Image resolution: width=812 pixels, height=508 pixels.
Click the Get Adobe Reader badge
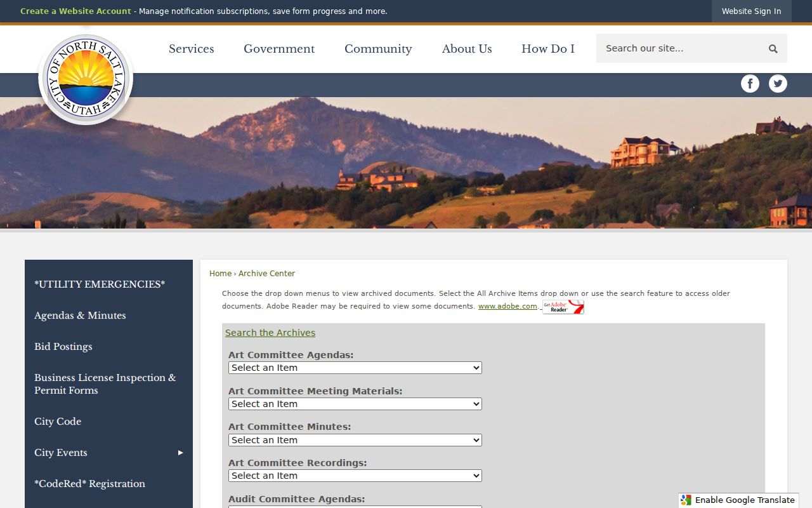[x=563, y=307]
